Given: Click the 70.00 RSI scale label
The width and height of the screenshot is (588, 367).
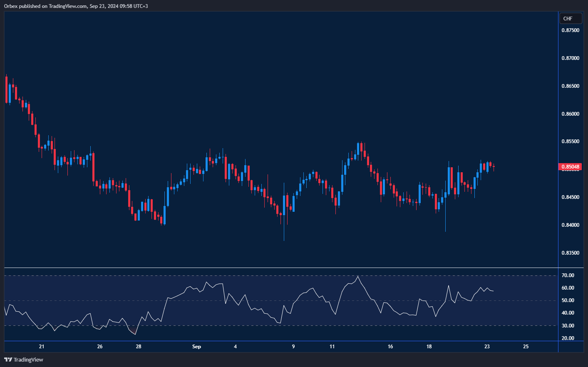Looking at the screenshot, I should click(x=568, y=275).
